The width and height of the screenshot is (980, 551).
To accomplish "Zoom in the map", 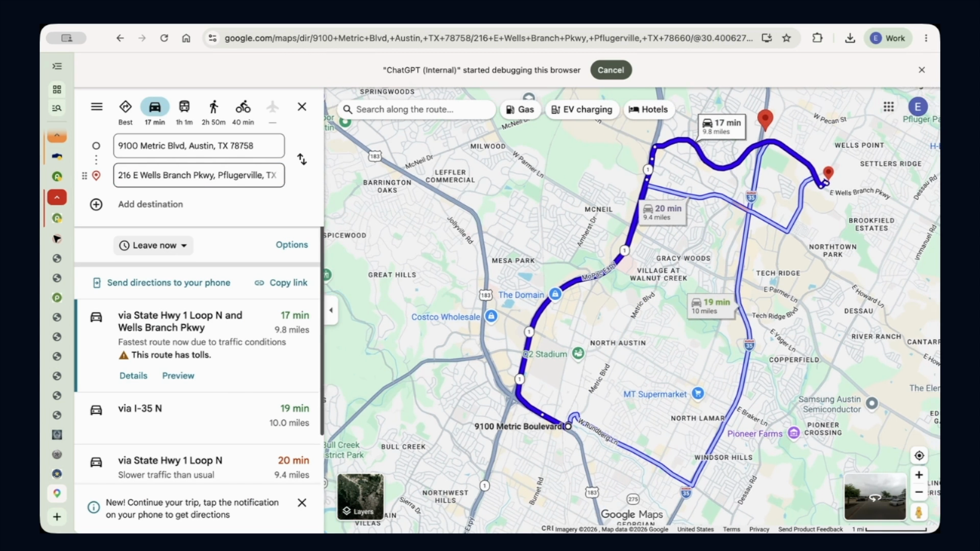I will click(919, 475).
